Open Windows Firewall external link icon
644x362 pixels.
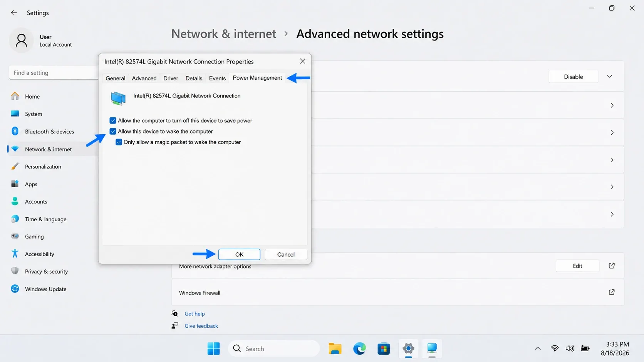tap(611, 292)
